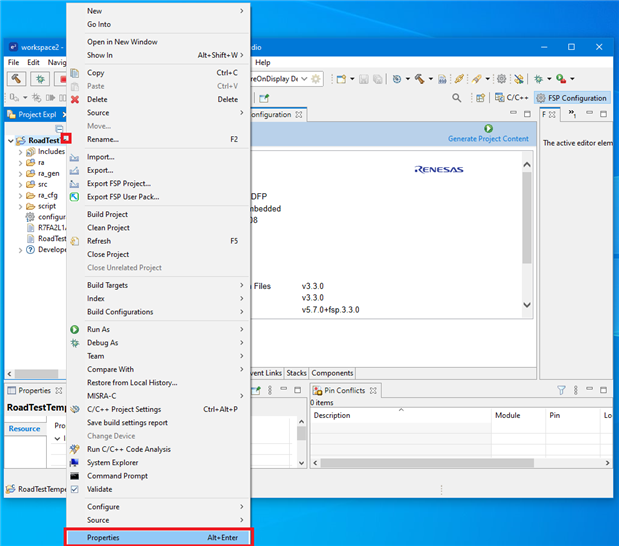Viewport: 619px width, 546px height.
Task: Click the Delete red X icon in menu
Action: [x=74, y=100]
